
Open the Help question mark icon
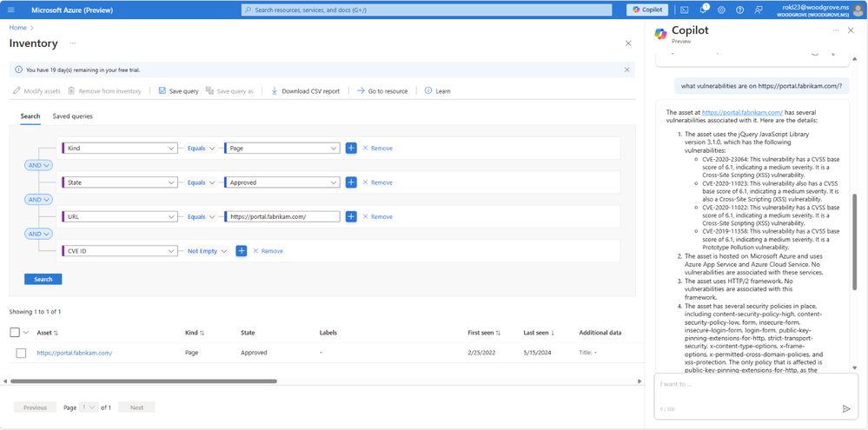[x=739, y=10]
